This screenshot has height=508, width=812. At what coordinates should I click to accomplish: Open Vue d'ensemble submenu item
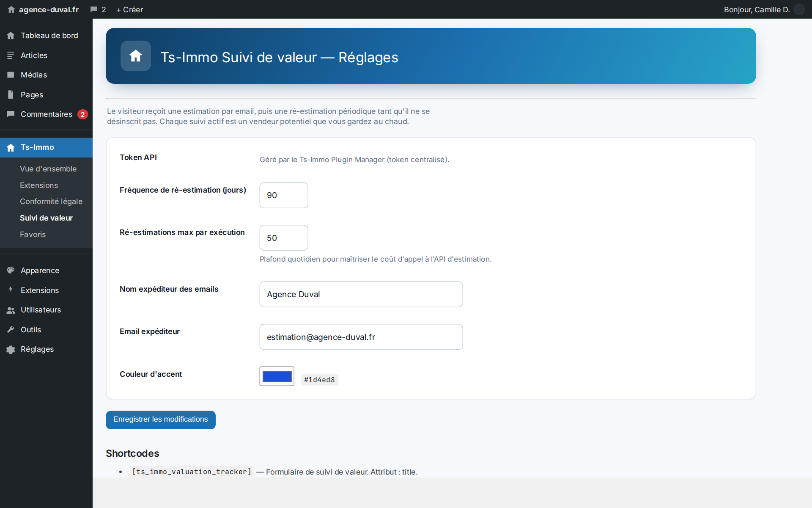click(x=48, y=169)
